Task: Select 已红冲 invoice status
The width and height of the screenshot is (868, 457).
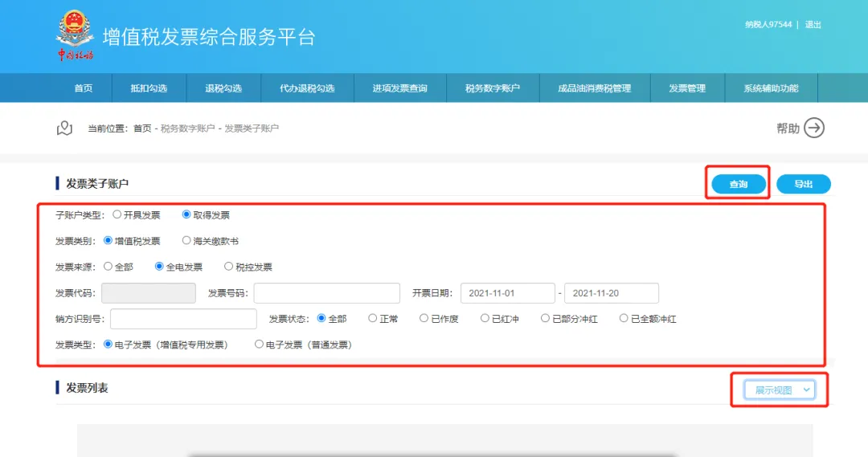Action: (485, 318)
